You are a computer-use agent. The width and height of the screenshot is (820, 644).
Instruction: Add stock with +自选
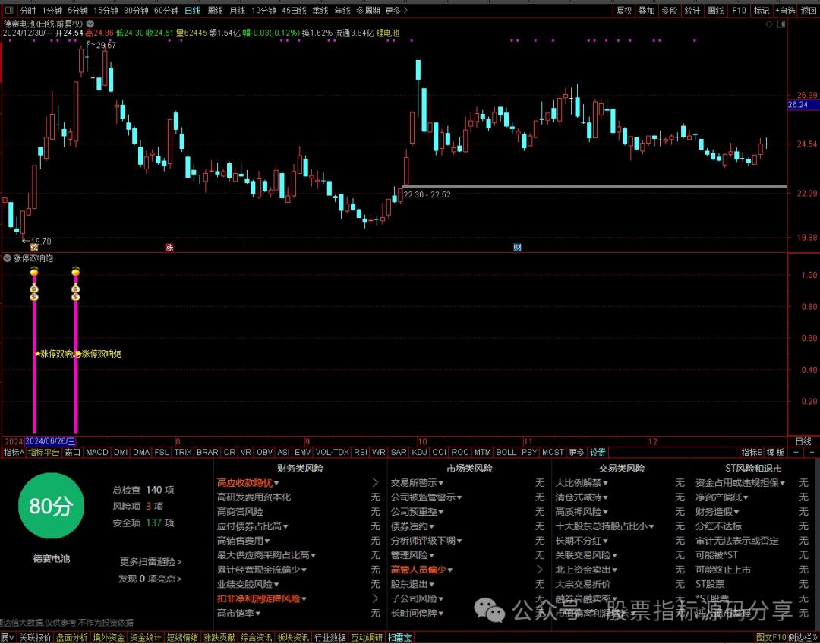point(786,11)
